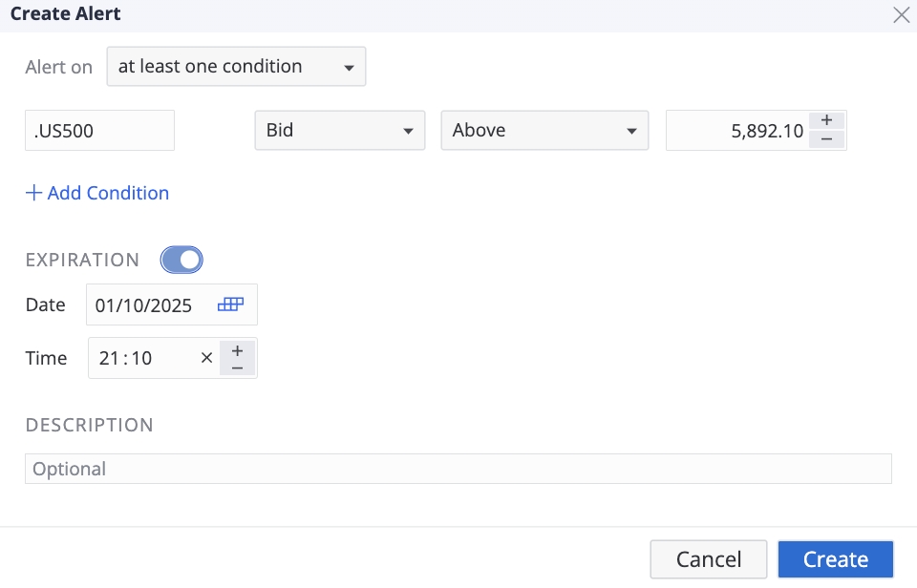The width and height of the screenshot is (917, 588).
Task: Close the Create Alert dialog
Action: click(900, 14)
